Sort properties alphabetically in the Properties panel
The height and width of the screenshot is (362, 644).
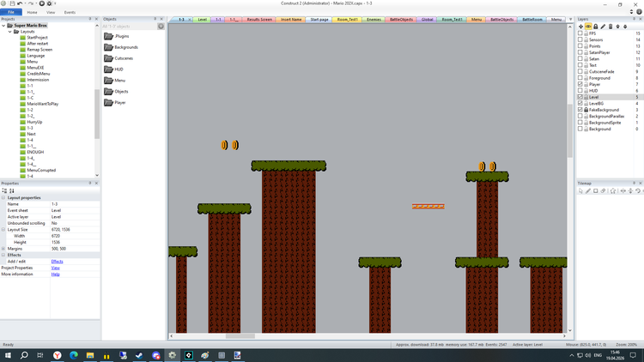coord(12,190)
